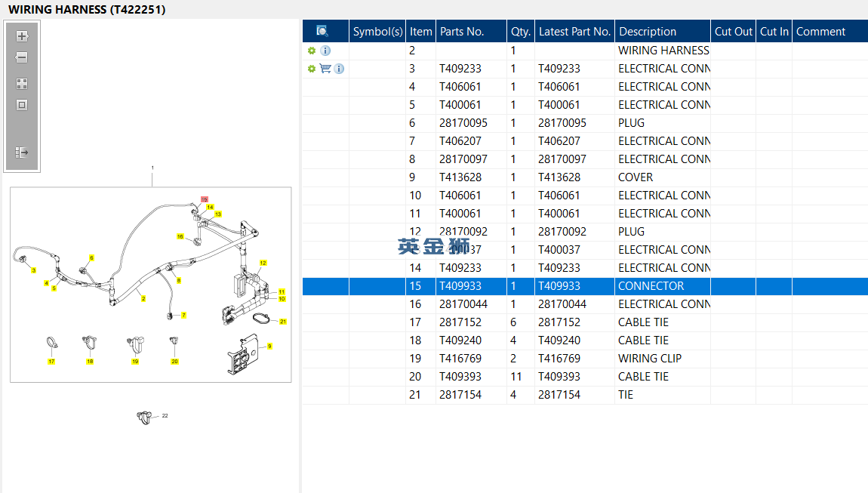
Task: Open info icon for item 2 wiring harness
Action: point(325,51)
